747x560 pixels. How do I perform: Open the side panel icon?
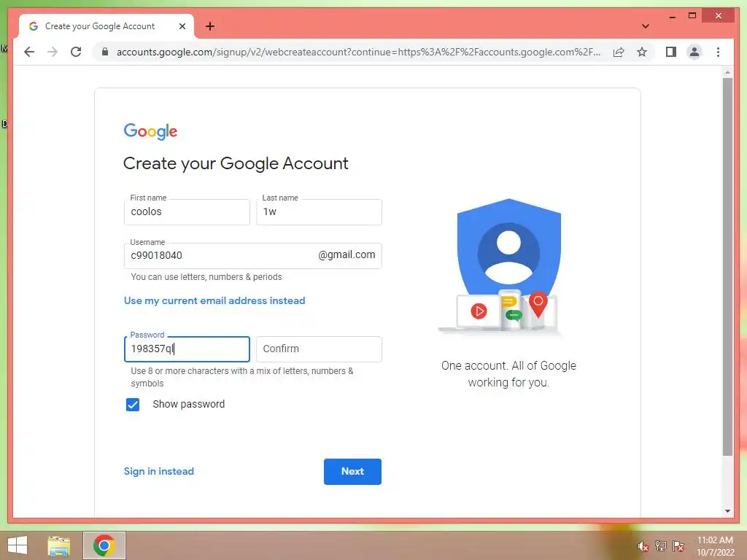[x=671, y=52]
